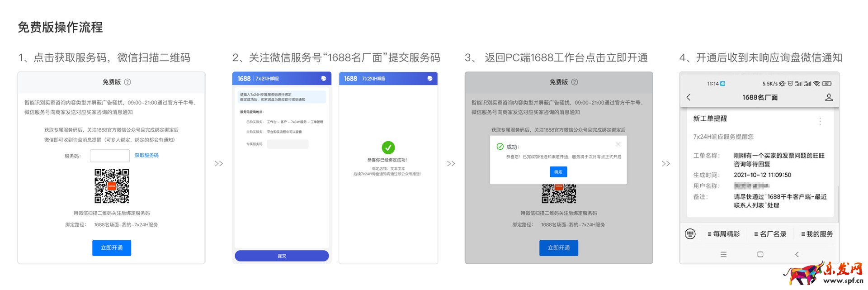Click chat icon in second 1688 phone header
The image size is (868, 290).
pos(429,79)
